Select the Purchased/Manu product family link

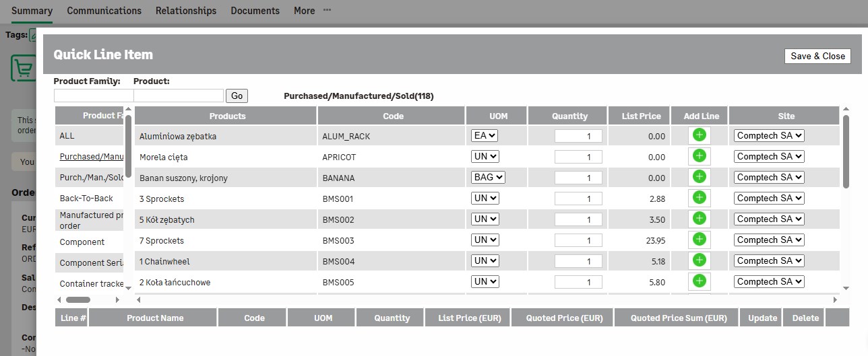coord(92,156)
